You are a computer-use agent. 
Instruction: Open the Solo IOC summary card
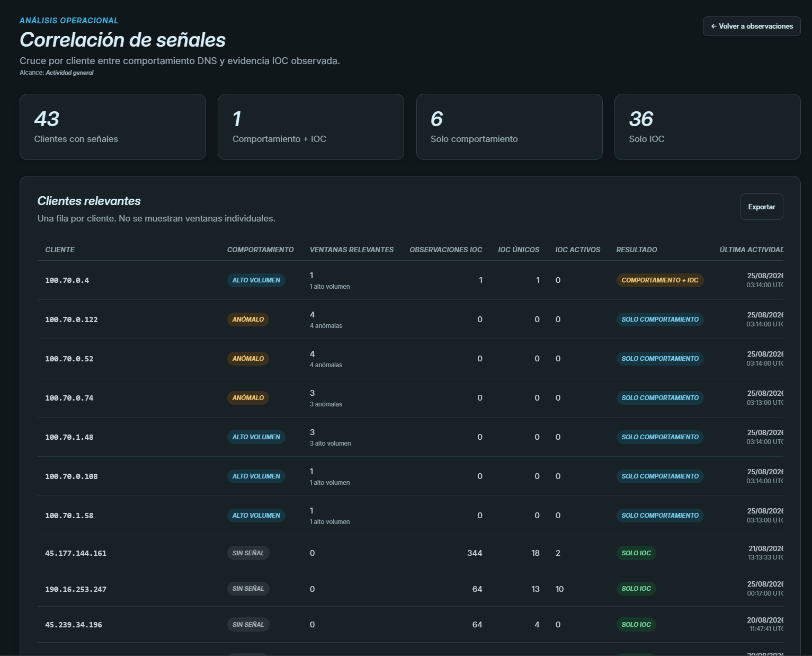click(x=707, y=127)
